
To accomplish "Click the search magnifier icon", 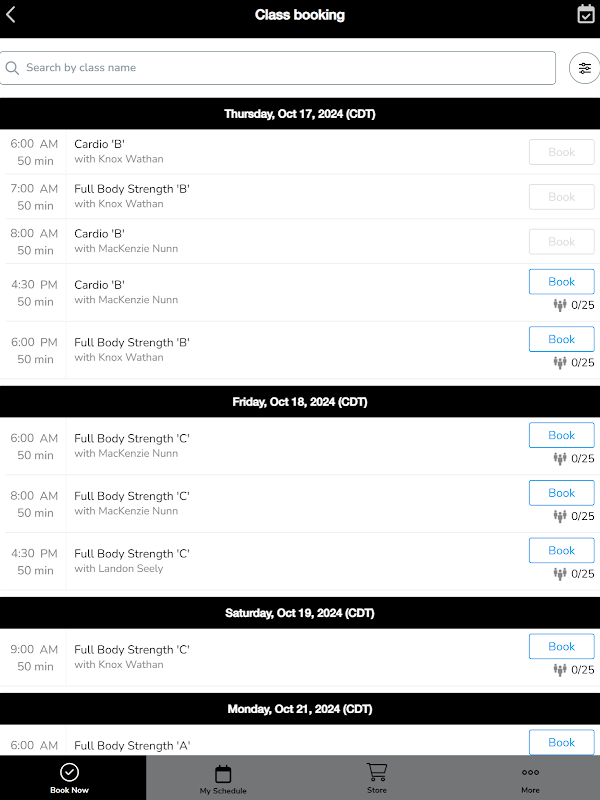I will pos(13,68).
